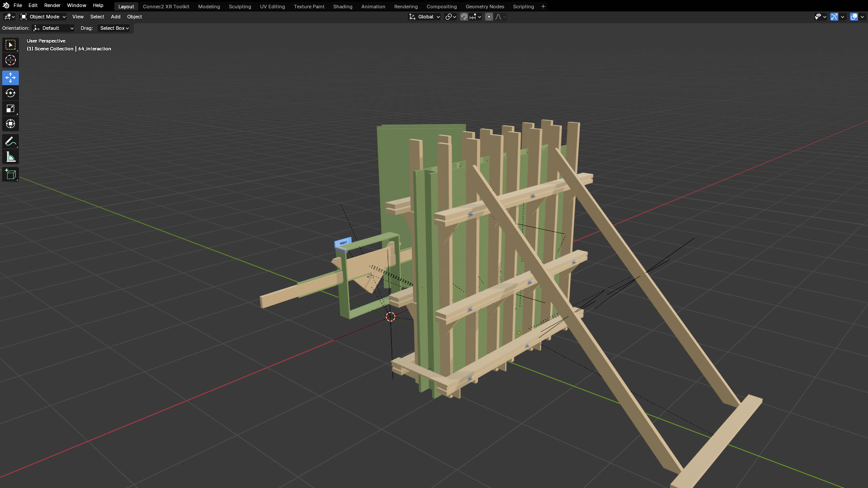Toggle snapping magnet button

click(x=464, y=17)
